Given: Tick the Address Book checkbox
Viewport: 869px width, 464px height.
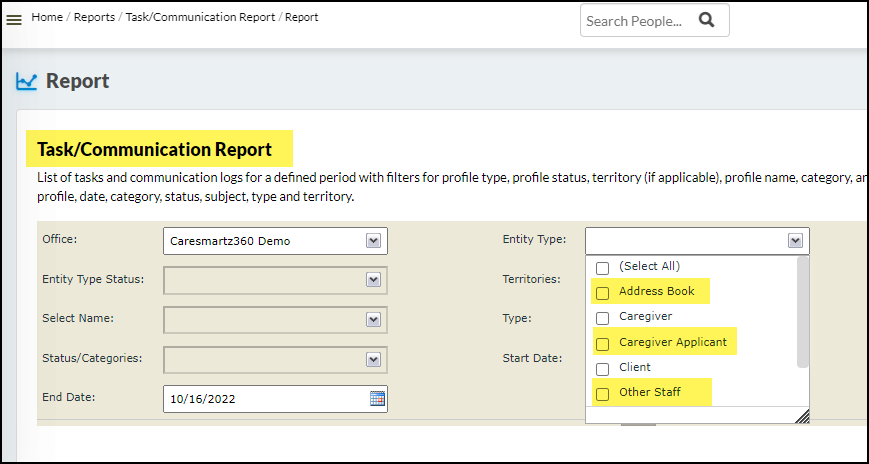Looking at the screenshot, I should pos(602,293).
